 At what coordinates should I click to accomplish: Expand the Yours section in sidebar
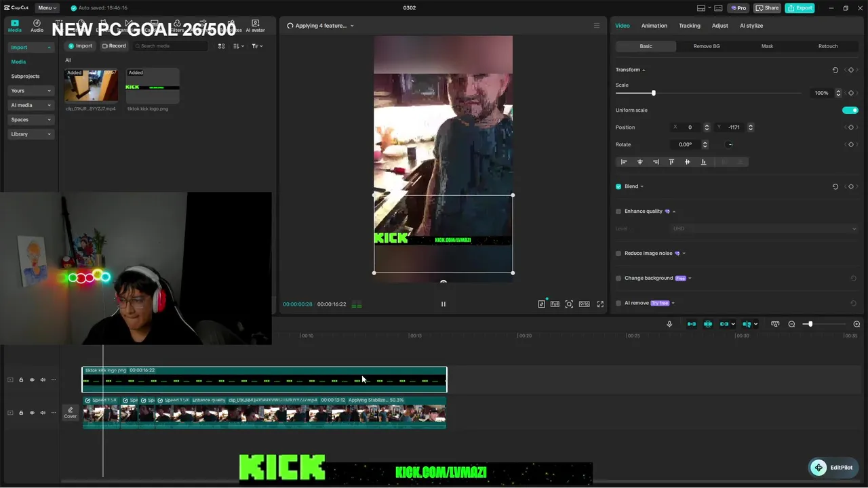31,91
